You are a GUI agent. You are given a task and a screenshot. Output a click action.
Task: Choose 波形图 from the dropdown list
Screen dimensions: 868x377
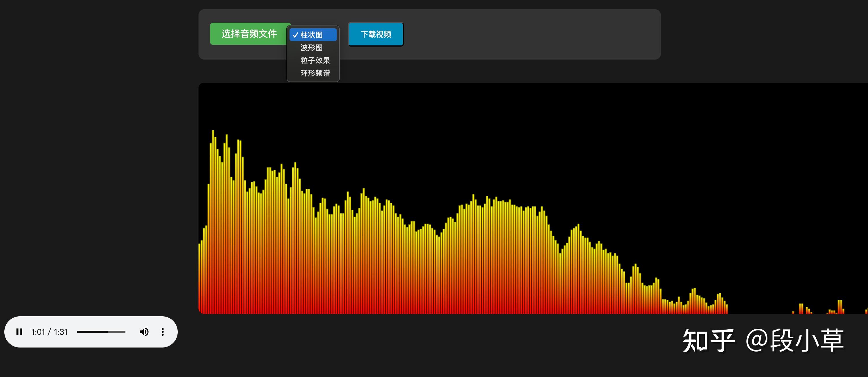coord(311,47)
